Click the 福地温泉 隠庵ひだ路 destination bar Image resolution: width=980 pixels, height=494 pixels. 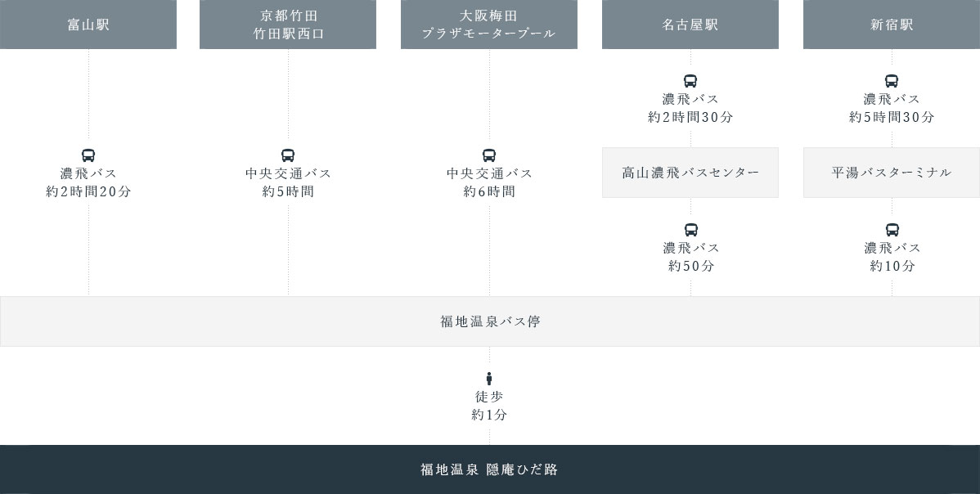point(490,469)
